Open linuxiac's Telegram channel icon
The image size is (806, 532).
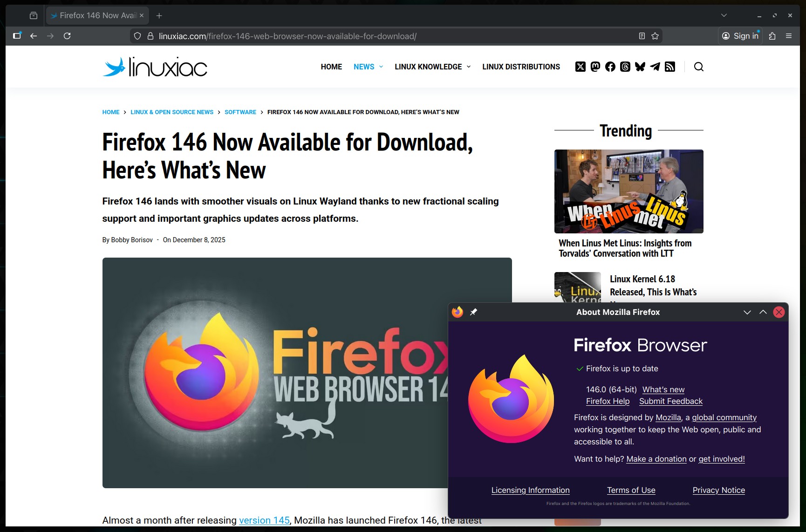pyautogui.click(x=655, y=67)
